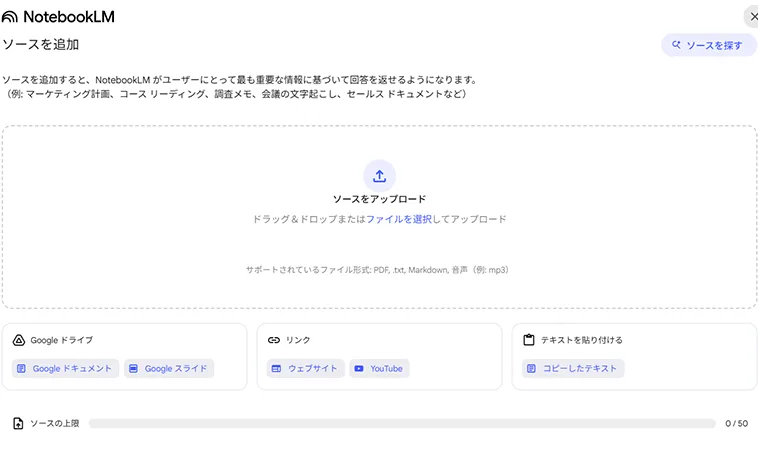The image size is (758, 450).
Task: Select コピーしたテキスト option
Action: pyautogui.click(x=573, y=369)
